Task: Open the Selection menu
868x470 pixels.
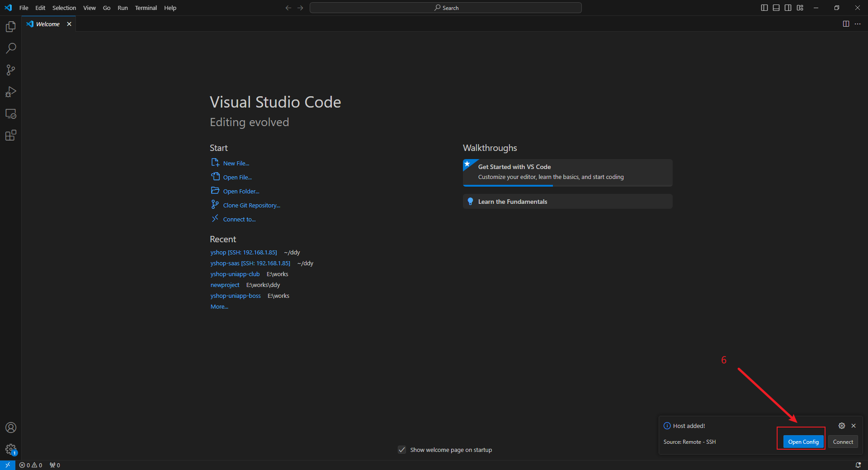Action: 64,8
